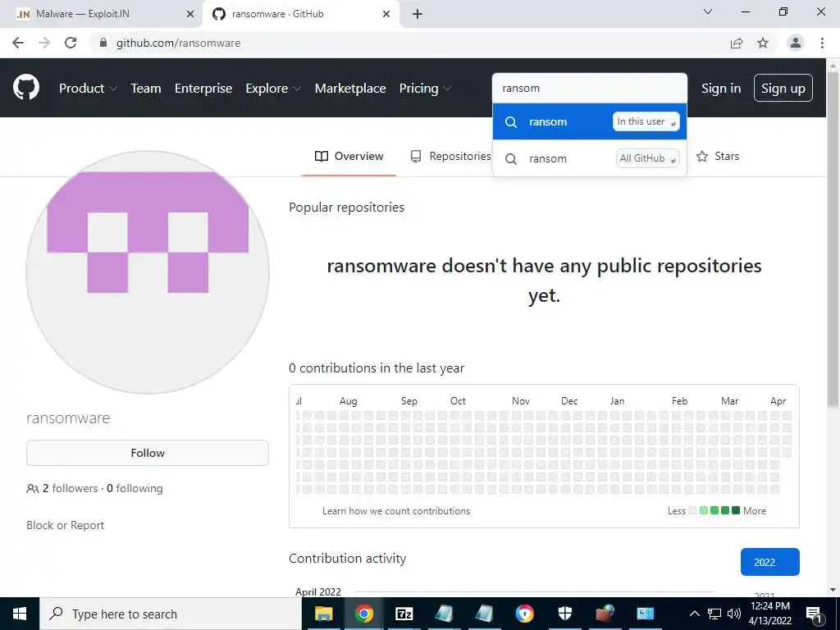The height and width of the screenshot is (630, 840).
Task: Open the Enterprise nav link
Action: tap(203, 89)
